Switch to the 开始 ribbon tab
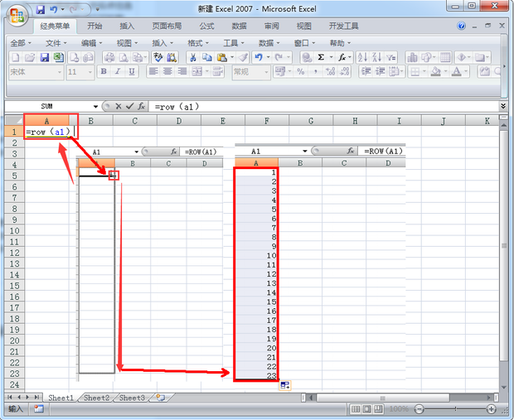 pyautogui.click(x=95, y=26)
